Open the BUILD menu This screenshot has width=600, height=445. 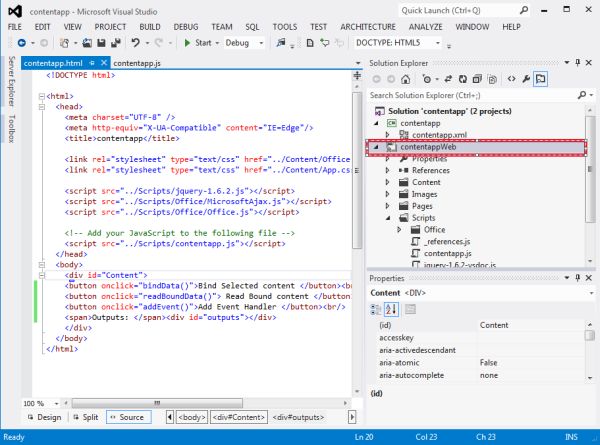coord(150,27)
